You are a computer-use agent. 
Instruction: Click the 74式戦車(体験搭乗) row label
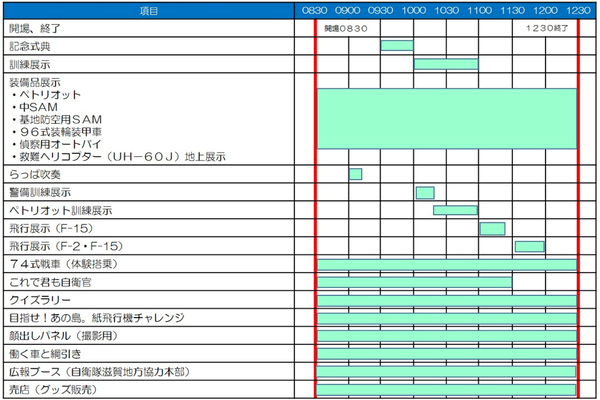[x=64, y=264]
